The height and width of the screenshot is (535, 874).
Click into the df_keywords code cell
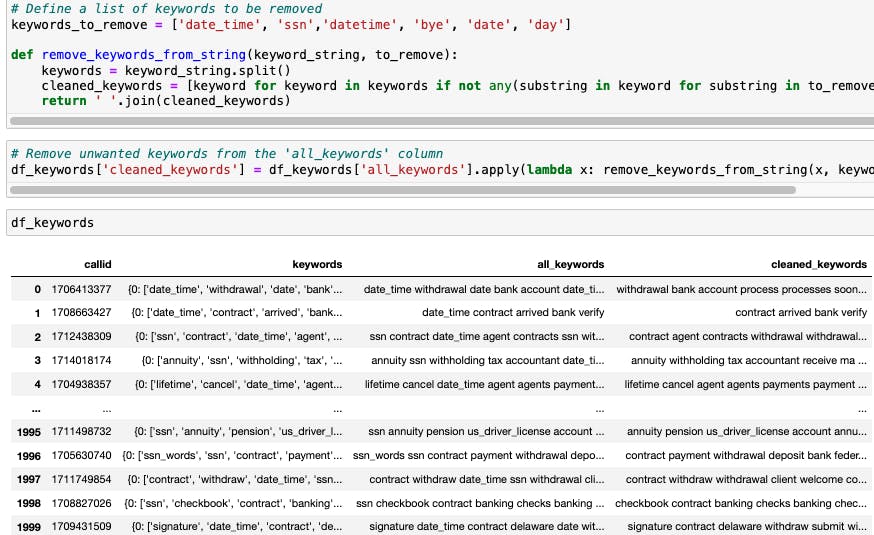tap(440, 222)
